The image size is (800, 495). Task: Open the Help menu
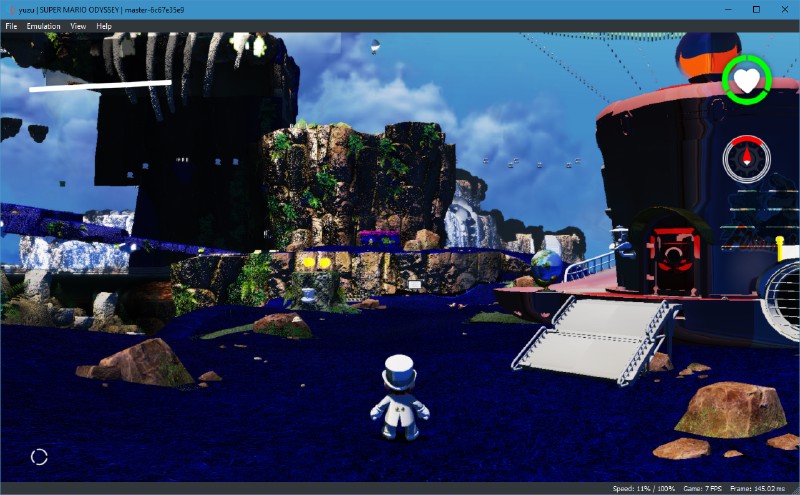pos(104,26)
